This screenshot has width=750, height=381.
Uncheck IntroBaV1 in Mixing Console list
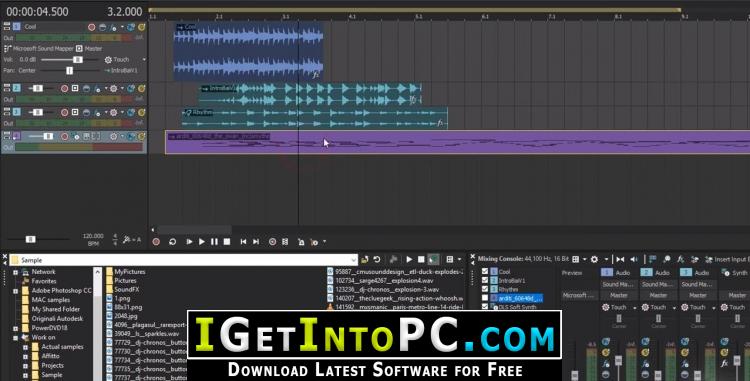click(485, 281)
